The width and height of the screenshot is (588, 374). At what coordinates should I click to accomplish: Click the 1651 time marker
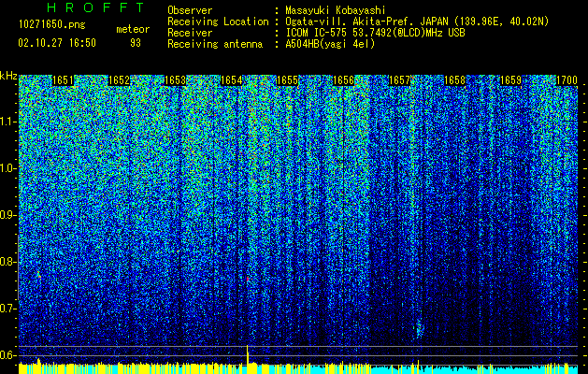(x=63, y=80)
